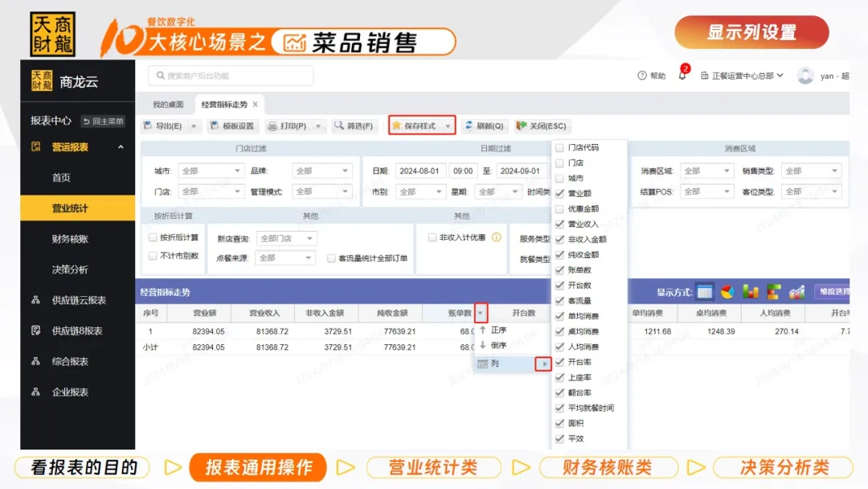
Task: Click the help question mark icon
Action: point(641,76)
